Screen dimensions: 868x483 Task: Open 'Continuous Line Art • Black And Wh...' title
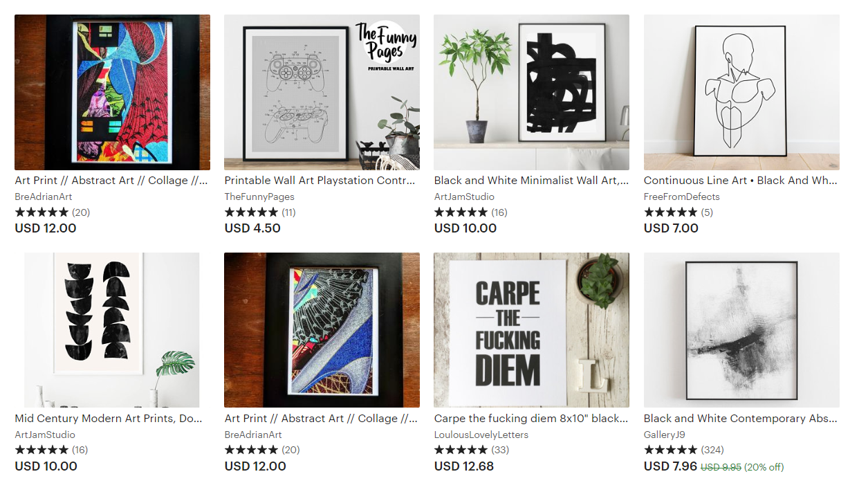pos(740,181)
